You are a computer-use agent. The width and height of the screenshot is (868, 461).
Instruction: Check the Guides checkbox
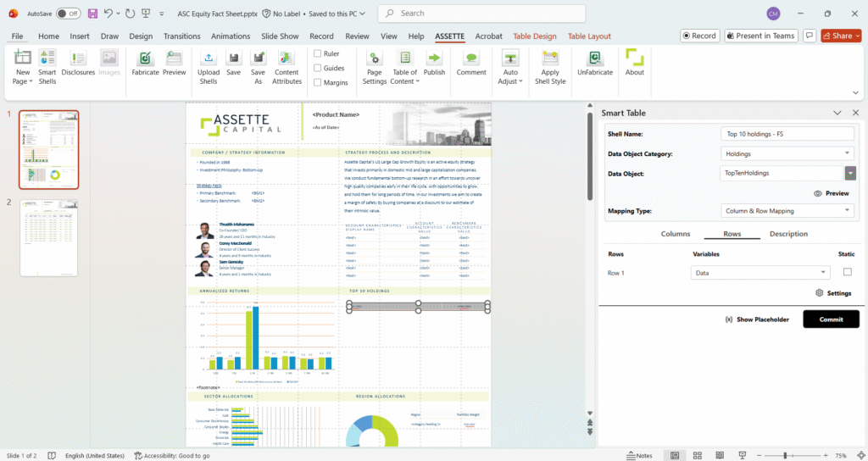318,68
